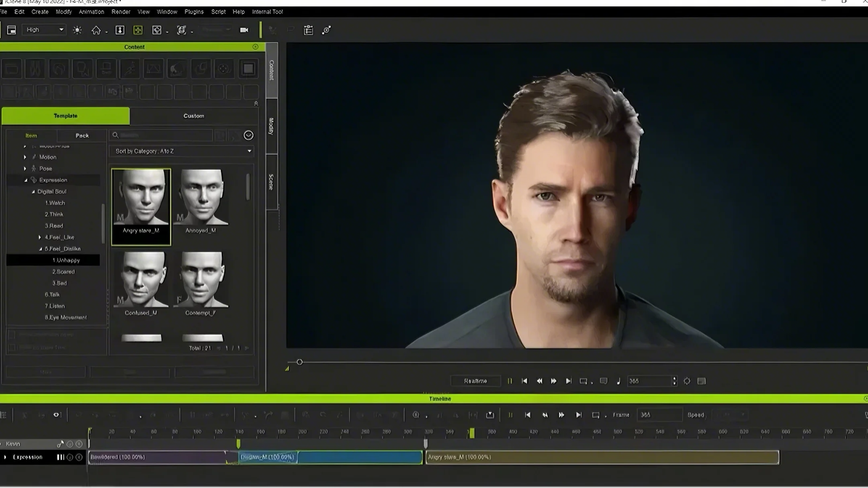Click the sun lighting icon in toolbar

pos(77,30)
